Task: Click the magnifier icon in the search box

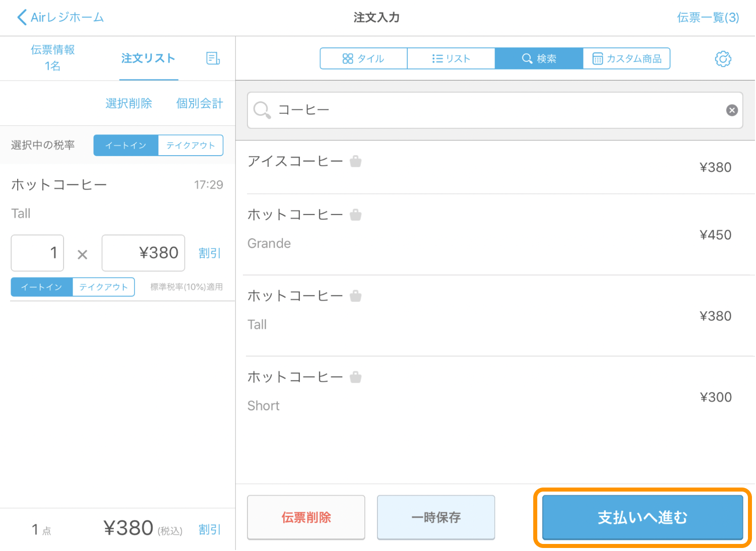Action: [x=262, y=110]
